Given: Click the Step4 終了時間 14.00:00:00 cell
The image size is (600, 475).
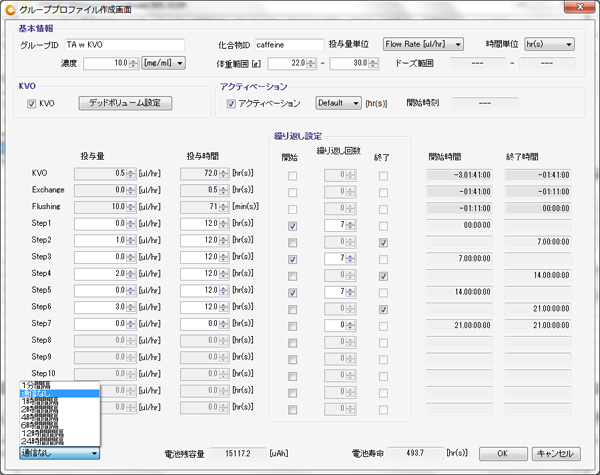Looking at the screenshot, I should [x=538, y=275].
